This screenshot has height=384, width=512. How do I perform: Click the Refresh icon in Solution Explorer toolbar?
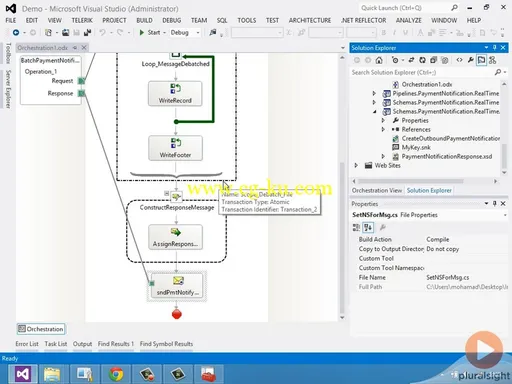[x=422, y=60]
